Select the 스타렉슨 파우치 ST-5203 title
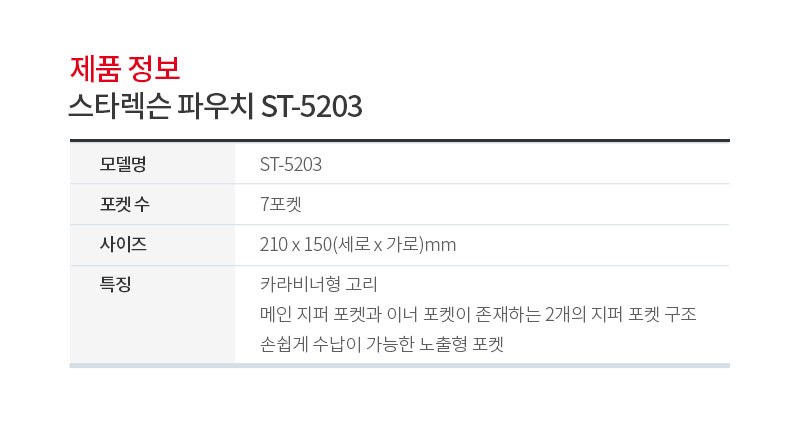 215,106
